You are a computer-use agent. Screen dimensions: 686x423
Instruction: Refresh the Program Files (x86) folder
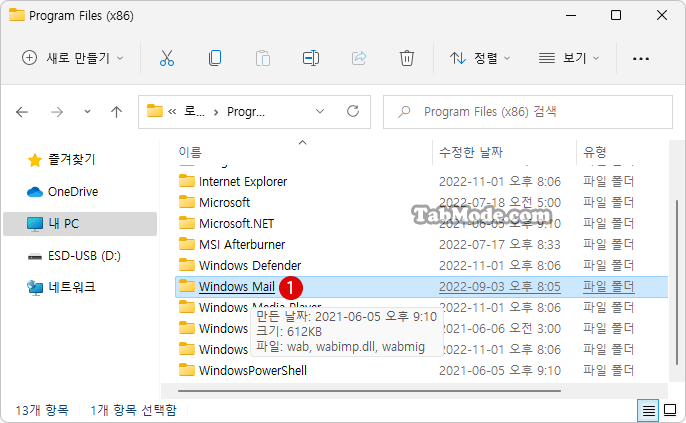[x=353, y=111]
